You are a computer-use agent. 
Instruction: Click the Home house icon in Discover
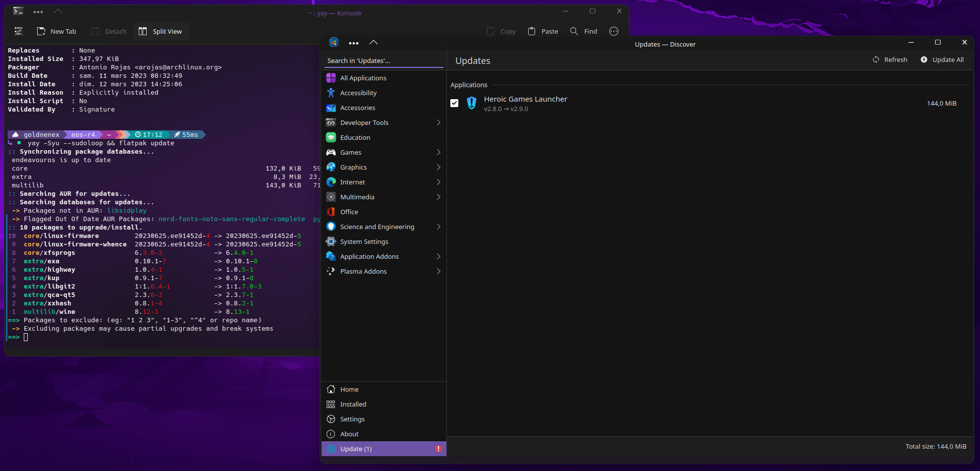(x=331, y=389)
